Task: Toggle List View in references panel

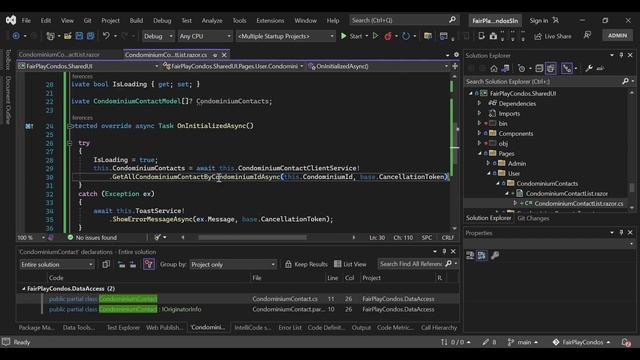Action: [350, 264]
